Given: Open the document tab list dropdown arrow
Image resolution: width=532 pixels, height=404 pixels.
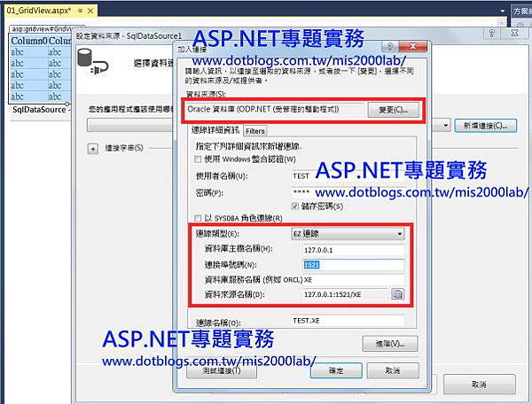Looking at the screenshot, I should pos(503,11).
